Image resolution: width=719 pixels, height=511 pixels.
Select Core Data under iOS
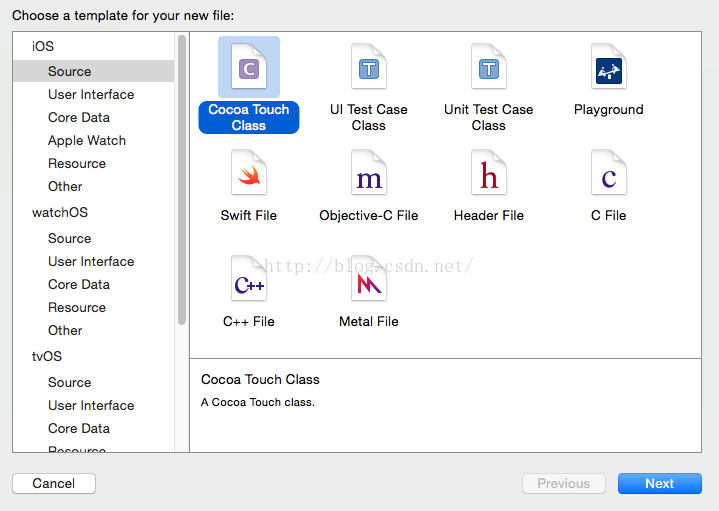click(x=79, y=117)
